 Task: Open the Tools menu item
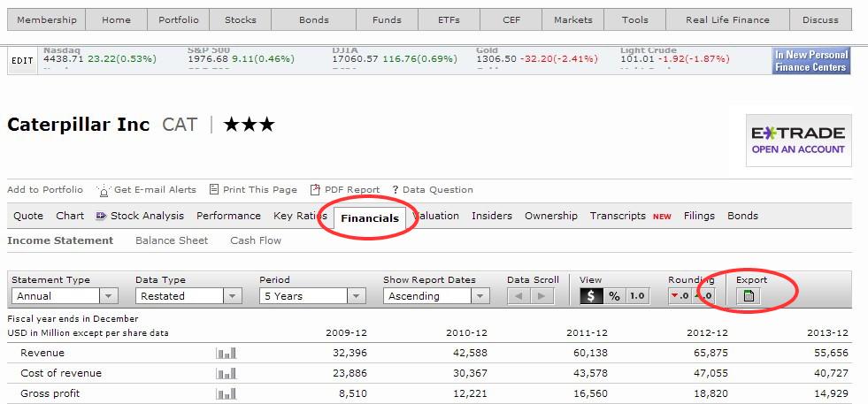click(x=635, y=20)
